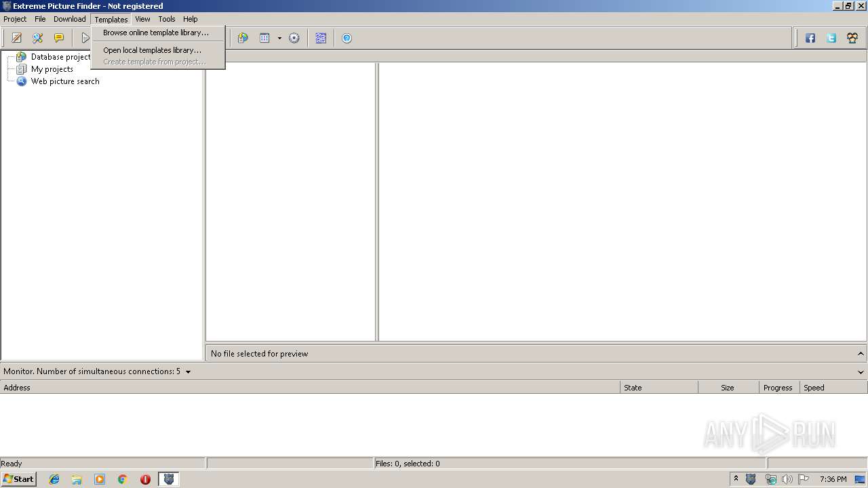This screenshot has width=868, height=488.
Task: Choose Open local templates library
Action: pyautogui.click(x=157, y=50)
